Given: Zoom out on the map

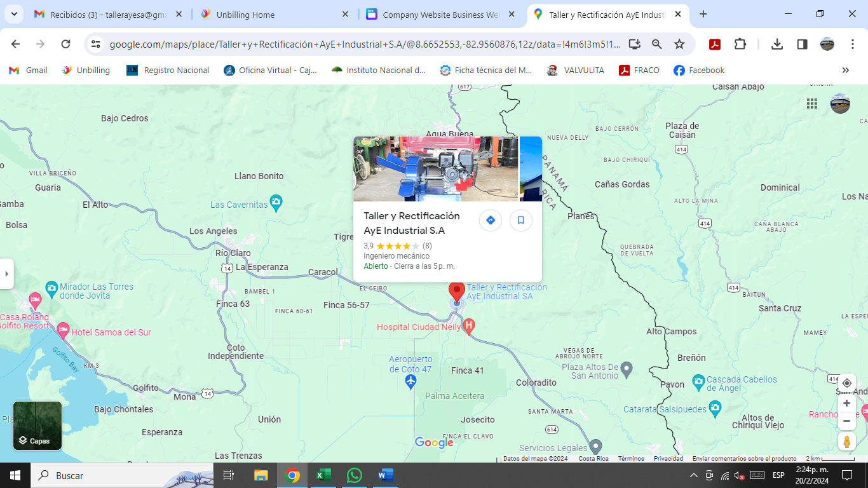Looking at the screenshot, I should pos(846,421).
